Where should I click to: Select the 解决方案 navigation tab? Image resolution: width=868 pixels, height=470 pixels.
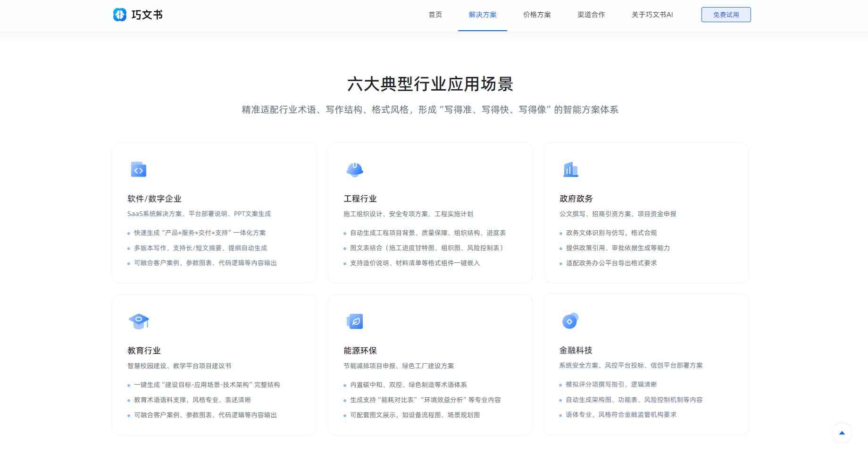coord(482,15)
